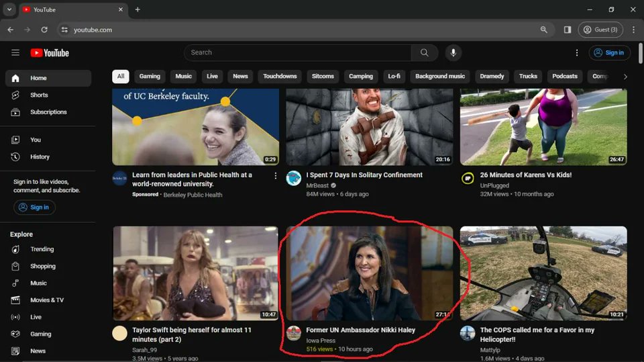
Task: Open Solitary Confinement video thumbnail
Action: click(370, 127)
